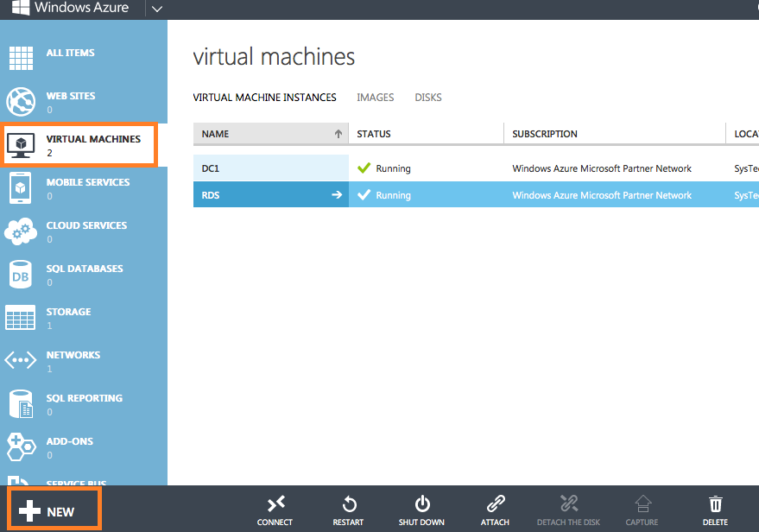Screen dimensions: 759x532
Task: Sort by the Status column header
Action: click(426, 134)
